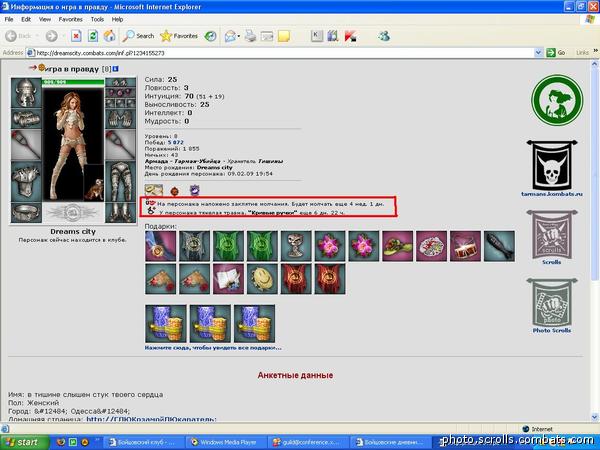Click the purple shield status icon
Viewport: 600px width, 450px height.
(x=195, y=190)
